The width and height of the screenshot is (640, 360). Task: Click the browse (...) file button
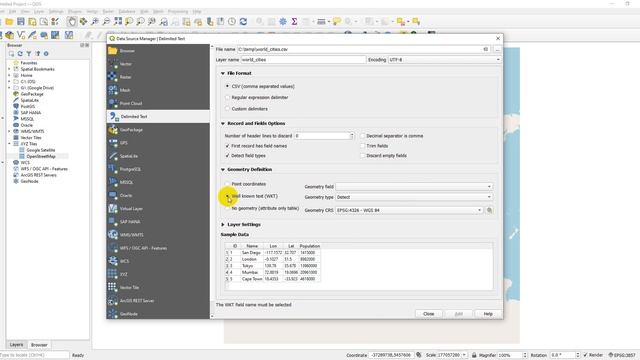[498, 49]
